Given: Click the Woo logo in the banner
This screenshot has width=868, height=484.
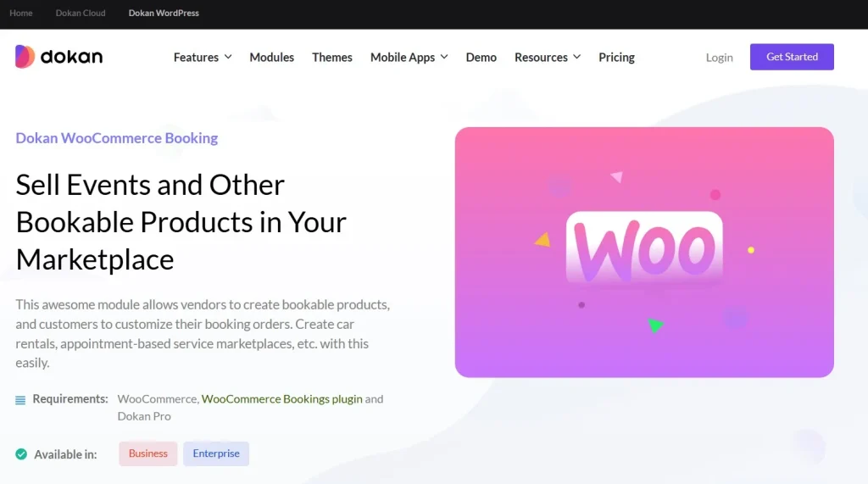Looking at the screenshot, I should coord(644,248).
